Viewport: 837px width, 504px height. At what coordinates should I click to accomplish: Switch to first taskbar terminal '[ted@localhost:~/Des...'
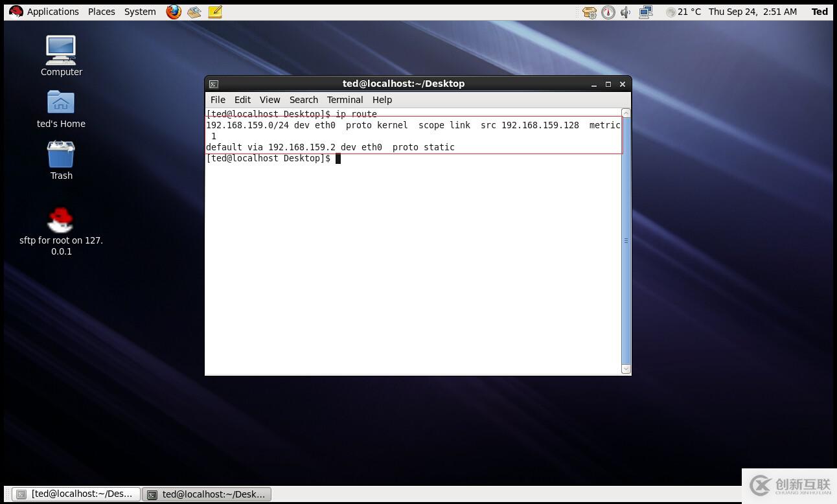pos(75,494)
